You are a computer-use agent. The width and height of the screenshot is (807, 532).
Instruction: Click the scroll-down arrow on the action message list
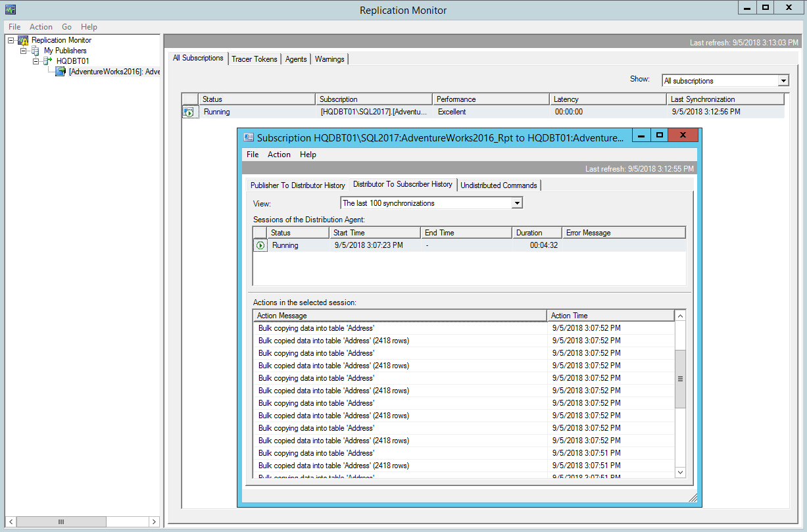tap(680, 472)
